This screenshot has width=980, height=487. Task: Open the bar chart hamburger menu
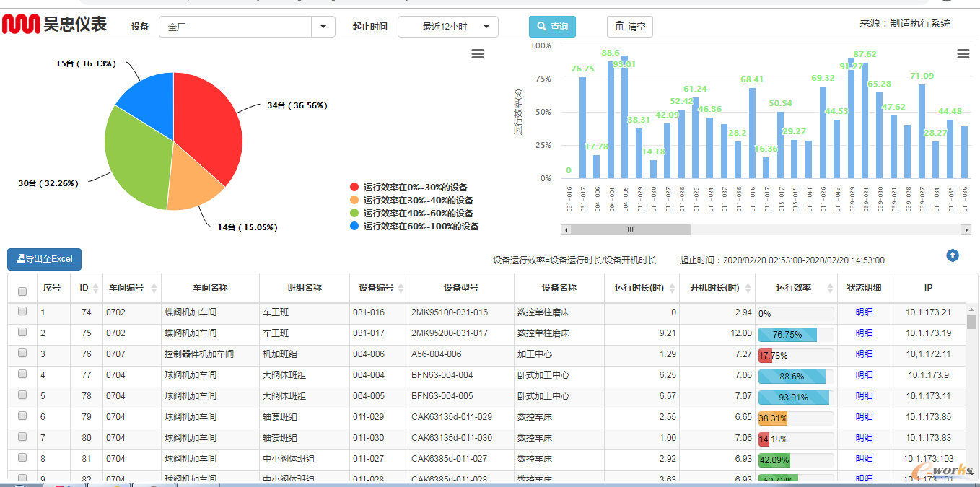tap(963, 54)
